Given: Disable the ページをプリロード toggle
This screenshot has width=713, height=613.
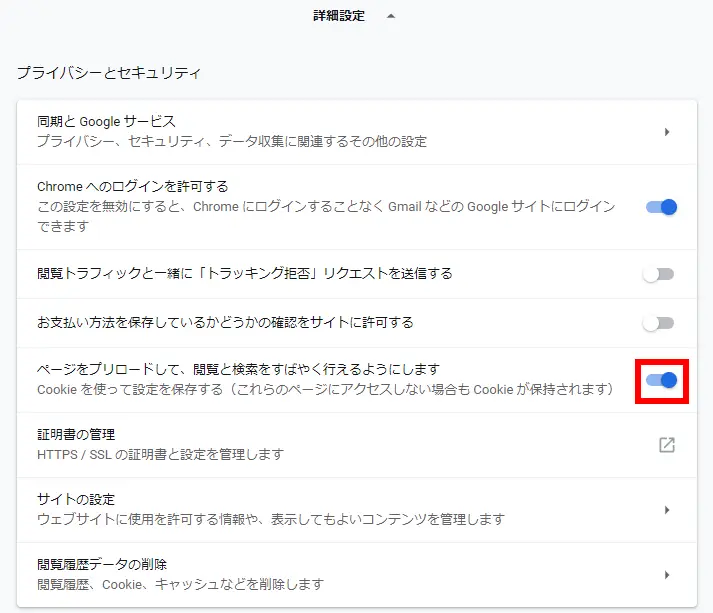Looking at the screenshot, I should click(x=662, y=380).
